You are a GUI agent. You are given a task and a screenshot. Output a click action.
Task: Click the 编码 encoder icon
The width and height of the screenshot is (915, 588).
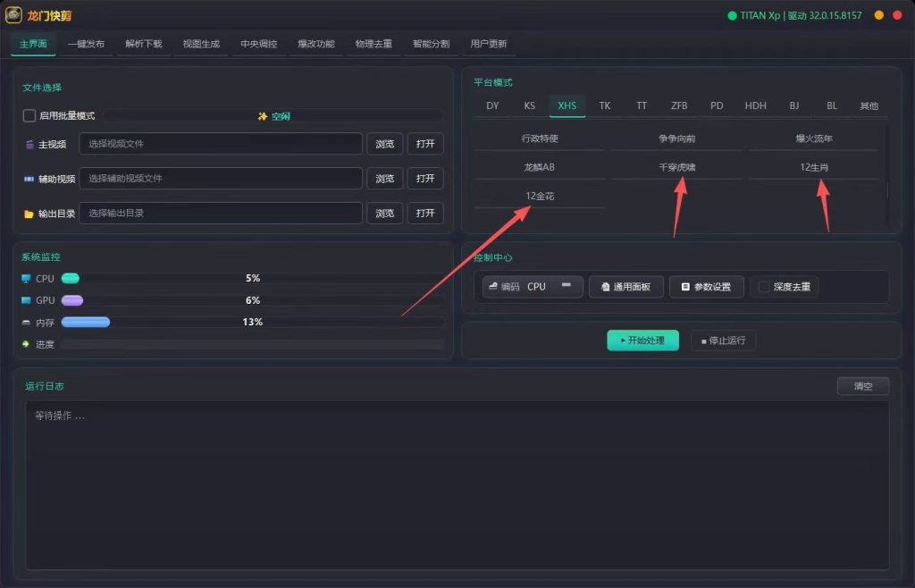[x=492, y=286]
